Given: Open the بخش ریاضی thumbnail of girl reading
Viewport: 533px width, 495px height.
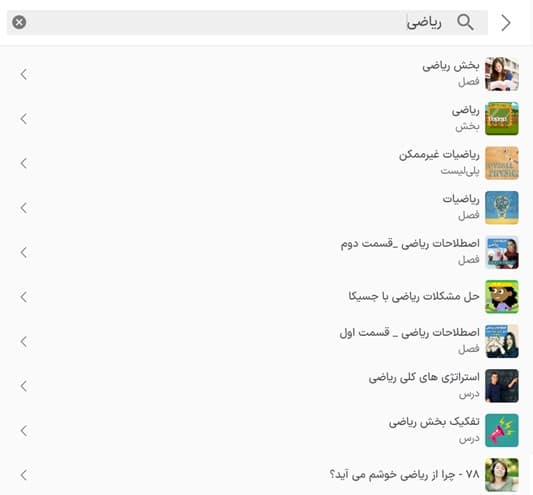Looking at the screenshot, I should [x=502, y=74].
